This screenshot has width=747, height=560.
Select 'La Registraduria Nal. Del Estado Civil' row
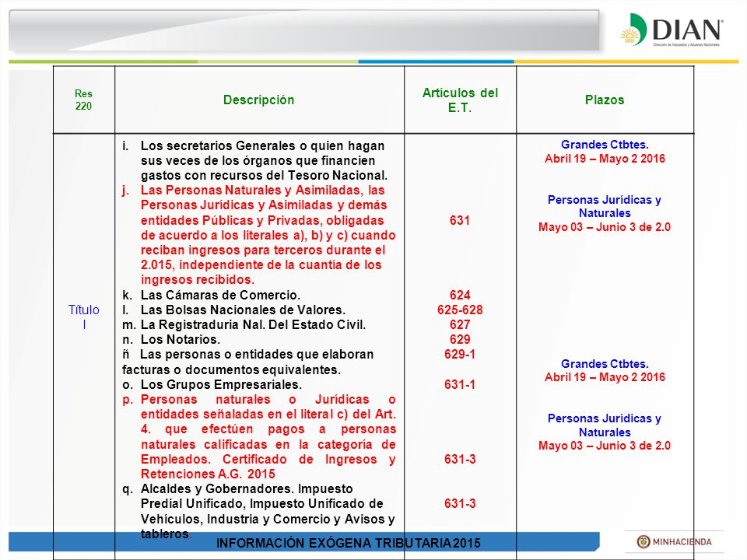[x=244, y=325]
